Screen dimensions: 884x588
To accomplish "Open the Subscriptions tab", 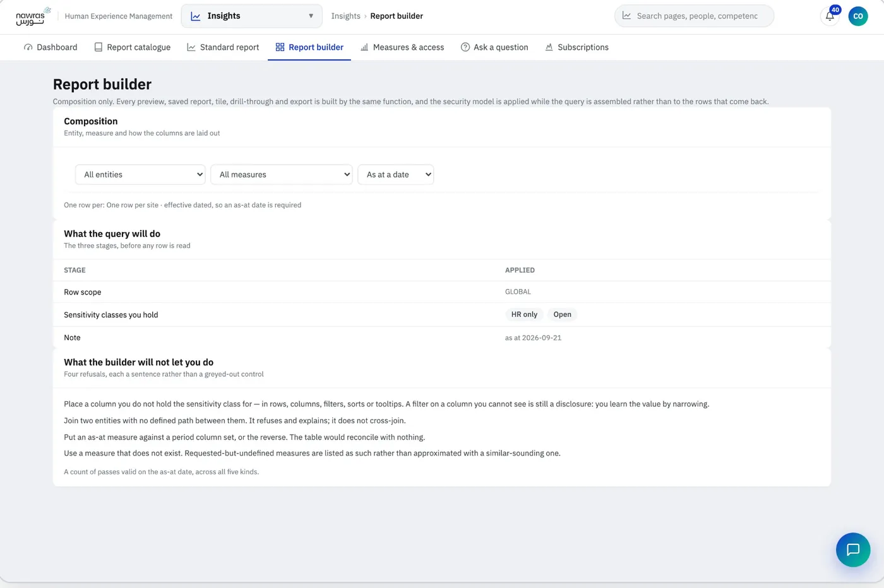I will point(577,47).
